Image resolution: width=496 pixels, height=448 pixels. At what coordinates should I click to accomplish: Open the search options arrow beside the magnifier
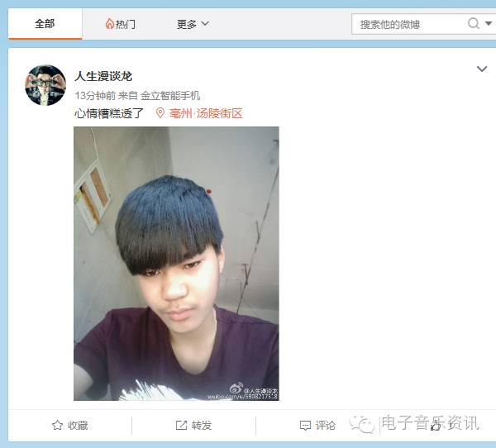488,23
